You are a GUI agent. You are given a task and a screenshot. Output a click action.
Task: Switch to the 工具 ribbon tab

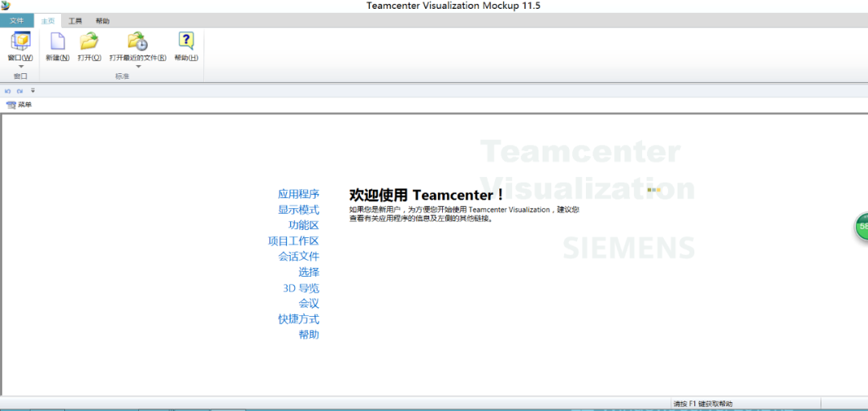click(x=76, y=21)
